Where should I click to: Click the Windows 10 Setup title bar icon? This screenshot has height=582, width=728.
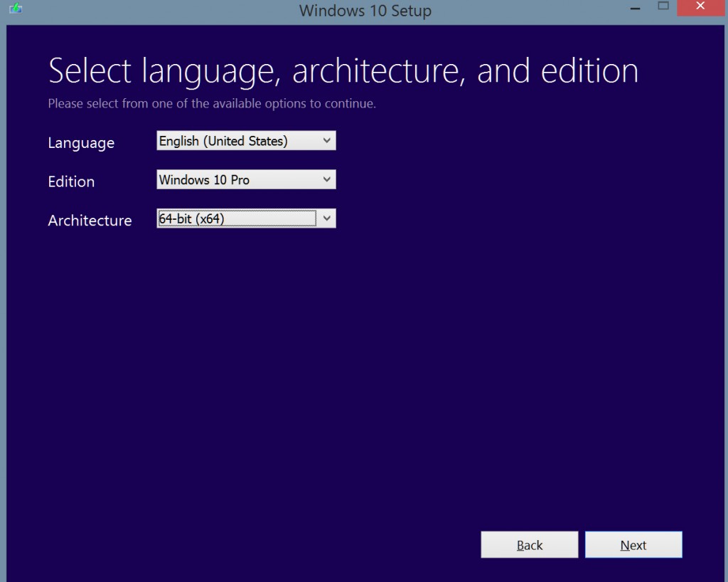click(16, 8)
